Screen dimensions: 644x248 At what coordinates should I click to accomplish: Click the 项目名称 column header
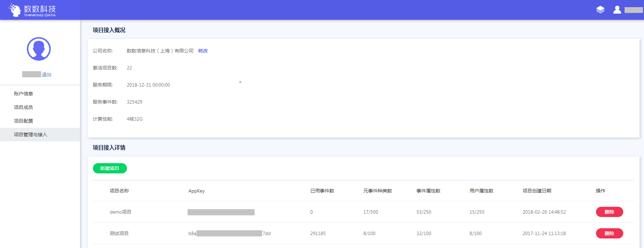click(x=119, y=191)
